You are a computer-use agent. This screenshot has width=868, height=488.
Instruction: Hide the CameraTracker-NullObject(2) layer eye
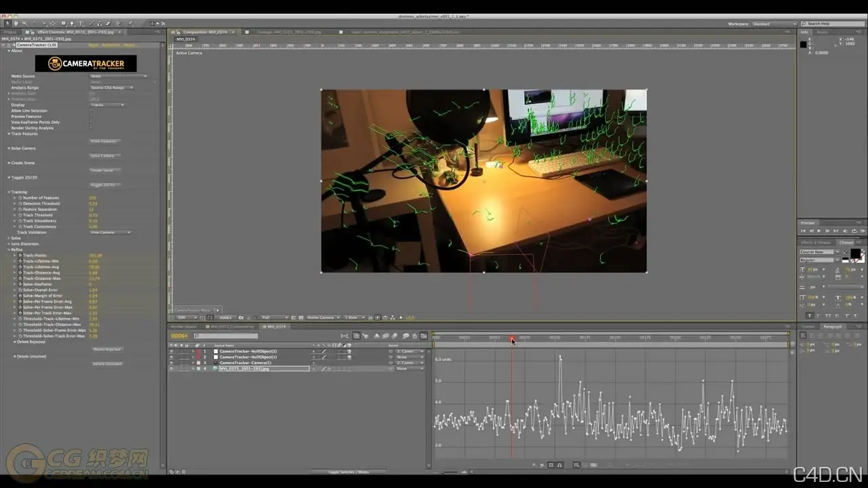click(x=172, y=351)
